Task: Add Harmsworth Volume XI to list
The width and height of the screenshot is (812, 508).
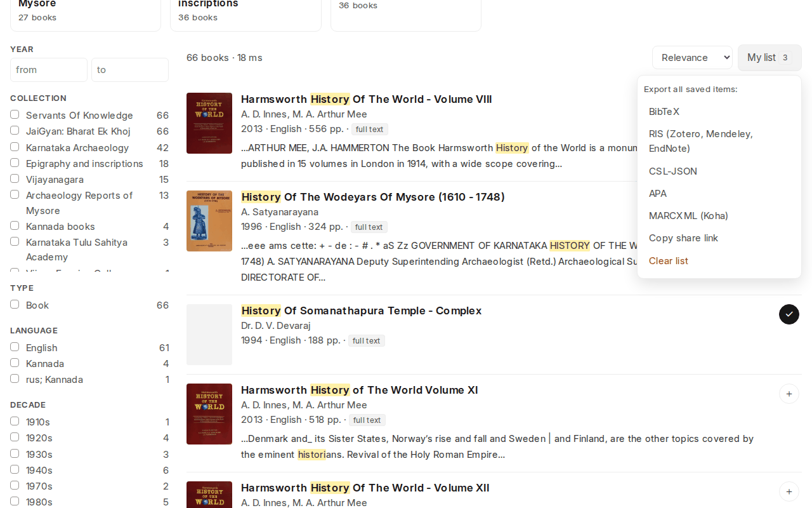Action: point(789,394)
